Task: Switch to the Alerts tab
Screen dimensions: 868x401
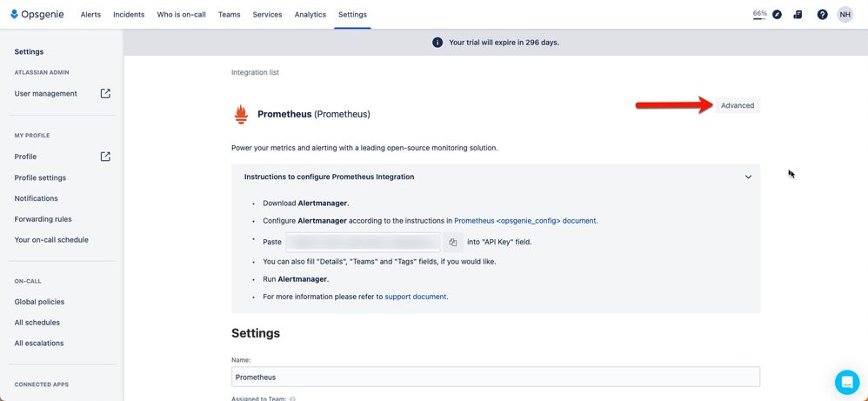Action: [x=90, y=15]
